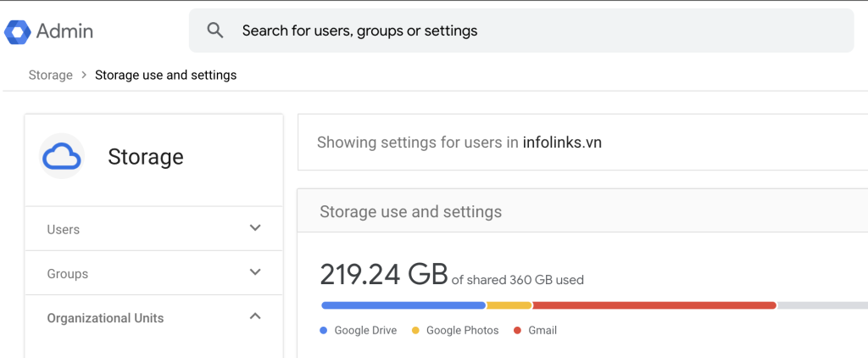Click the search magnifier icon

point(215,31)
